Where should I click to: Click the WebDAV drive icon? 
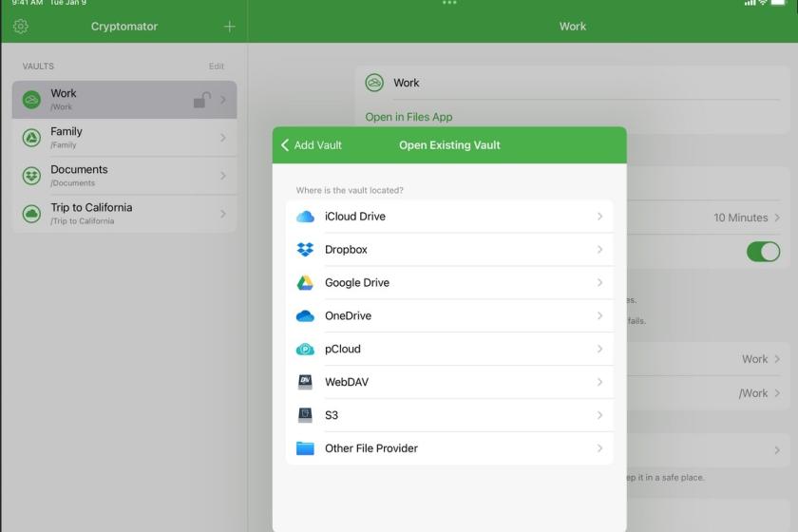[305, 382]
